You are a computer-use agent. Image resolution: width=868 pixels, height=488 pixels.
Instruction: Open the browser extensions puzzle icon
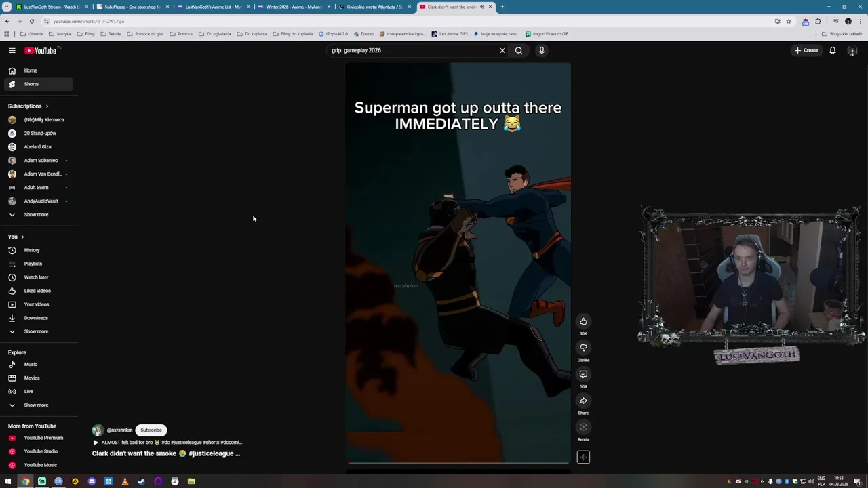point(818,21)
